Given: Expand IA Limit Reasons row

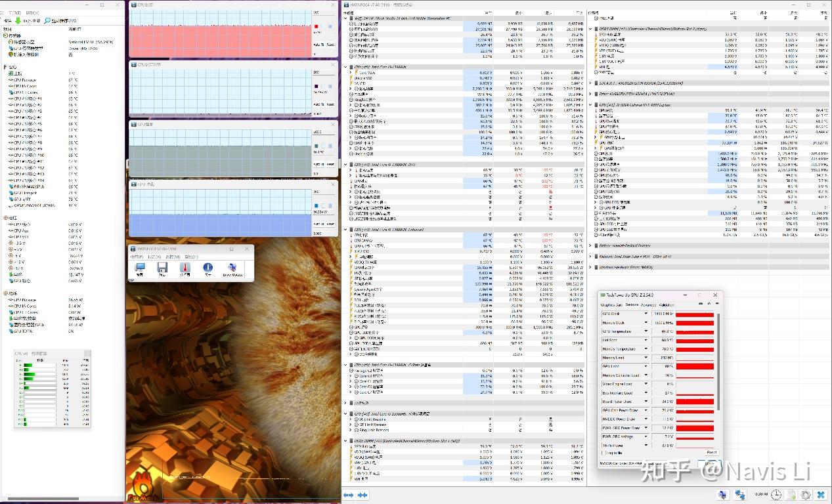Looking at the screenshot, I should pyautogui.click(x=350, y=419).
